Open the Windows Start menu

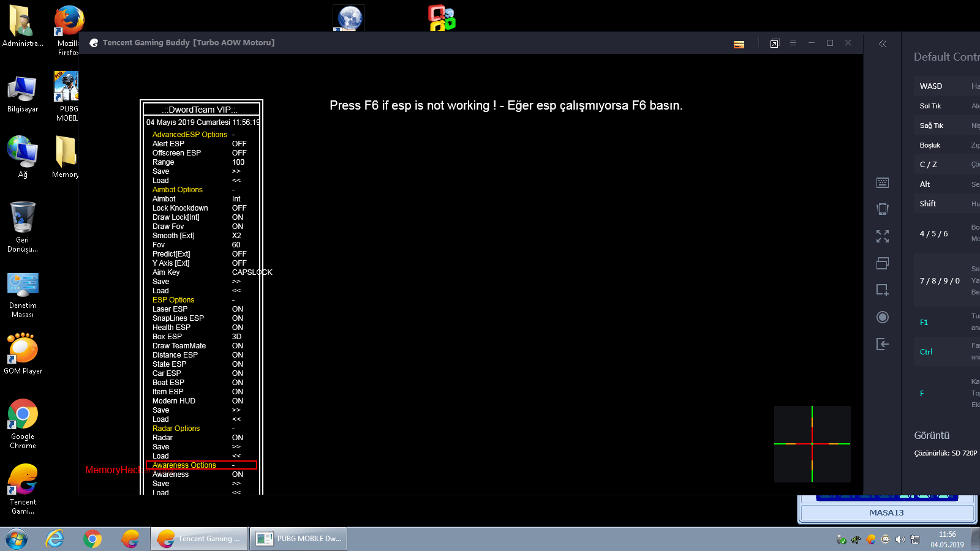pyautogui.click(x=17, y=539)
